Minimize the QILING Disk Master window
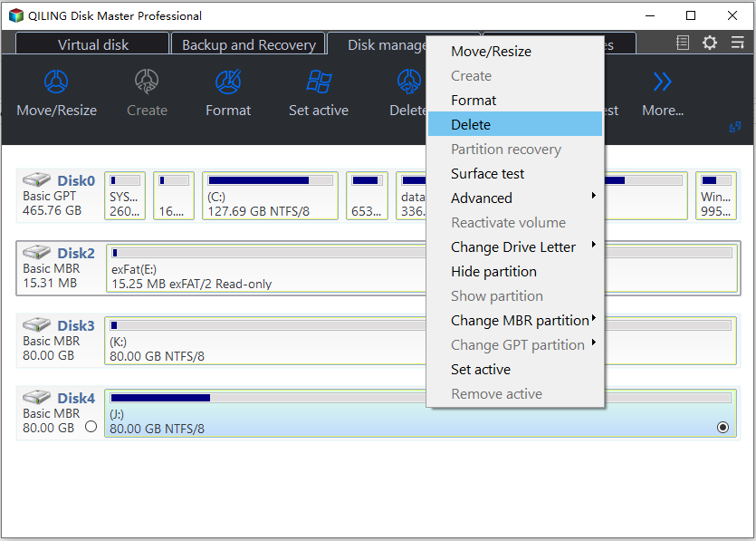The image size is (756, 541). (650, 15)
